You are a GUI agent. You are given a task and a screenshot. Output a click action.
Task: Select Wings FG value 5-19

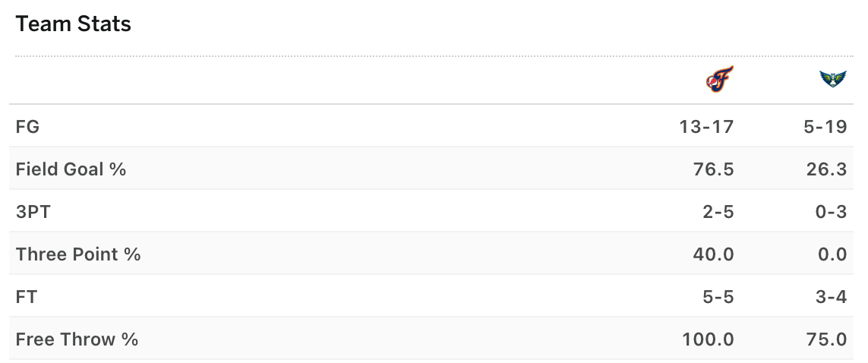pyautogui.click(x=825, y=127)
